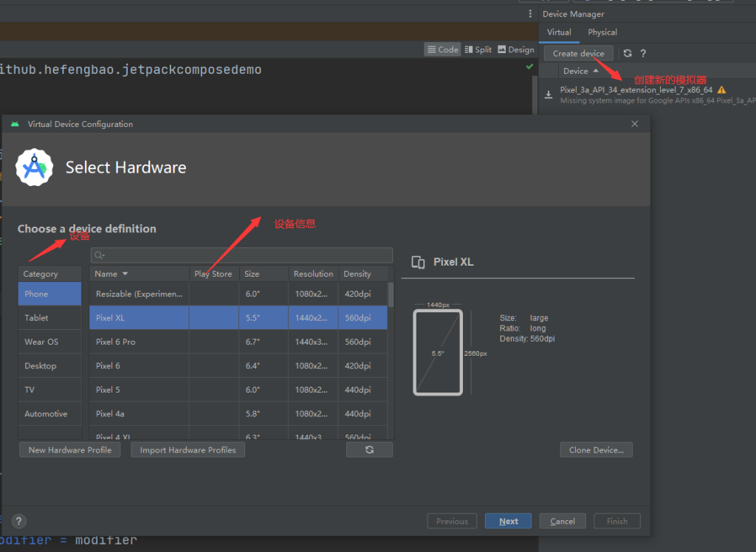Sort table by Name column header
Image resolution: width=756 pixels, height=552 pixels.
[x=139, y=274]
